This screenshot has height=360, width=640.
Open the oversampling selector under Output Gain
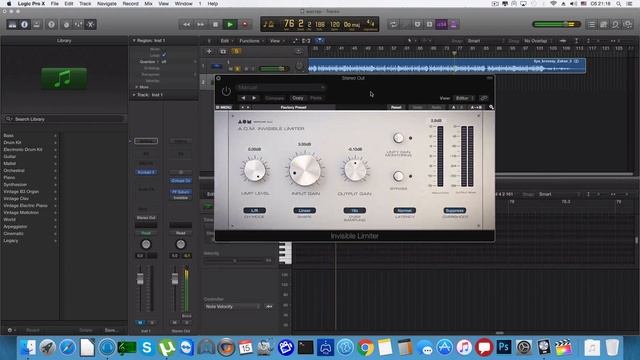click(355, 211)
